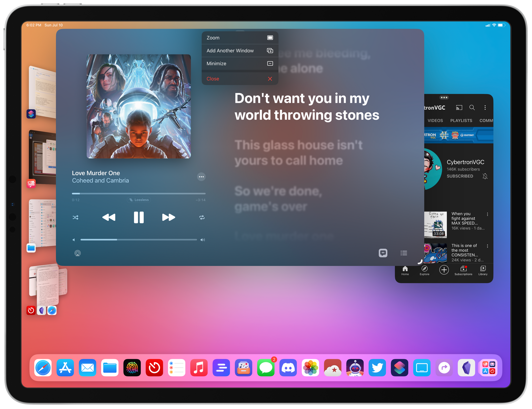Toggle CybertronVGC notification bell
The height and width of the screenshot is (409, 532).
coord(485,176)
